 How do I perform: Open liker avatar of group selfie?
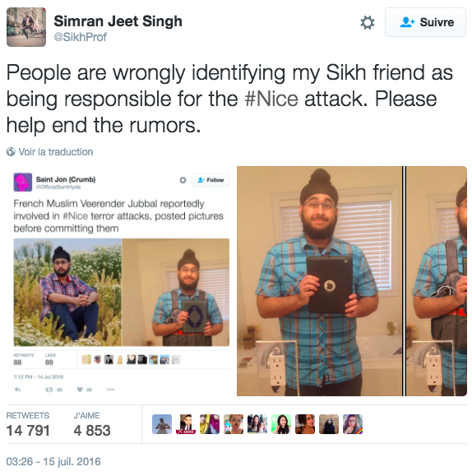[x=257, y=424]
